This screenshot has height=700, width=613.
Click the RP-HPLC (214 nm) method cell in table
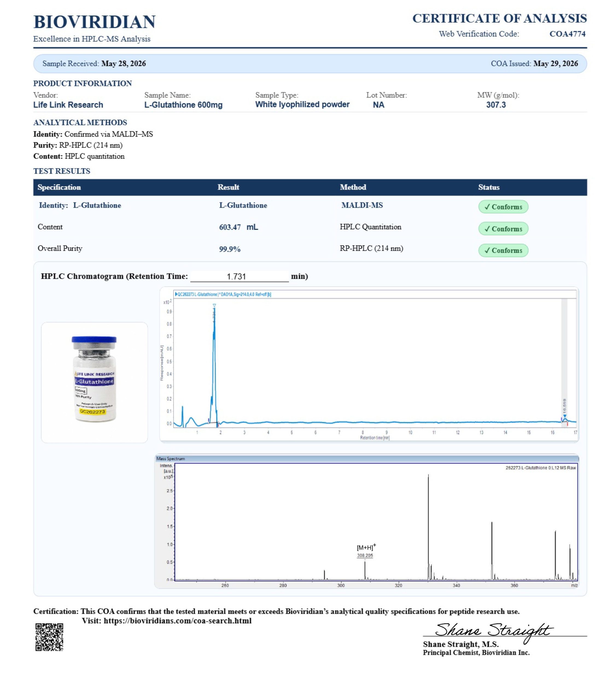(372, 248)
